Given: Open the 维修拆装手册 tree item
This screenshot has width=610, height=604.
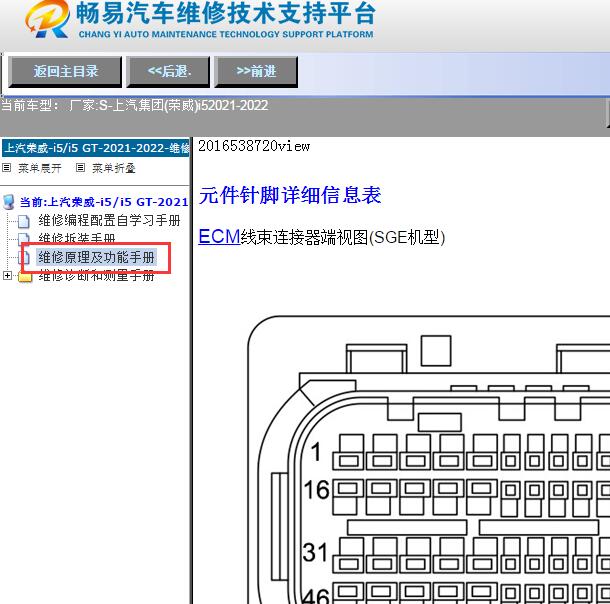Looking at the screenshot, I should [x=77, y=238].
